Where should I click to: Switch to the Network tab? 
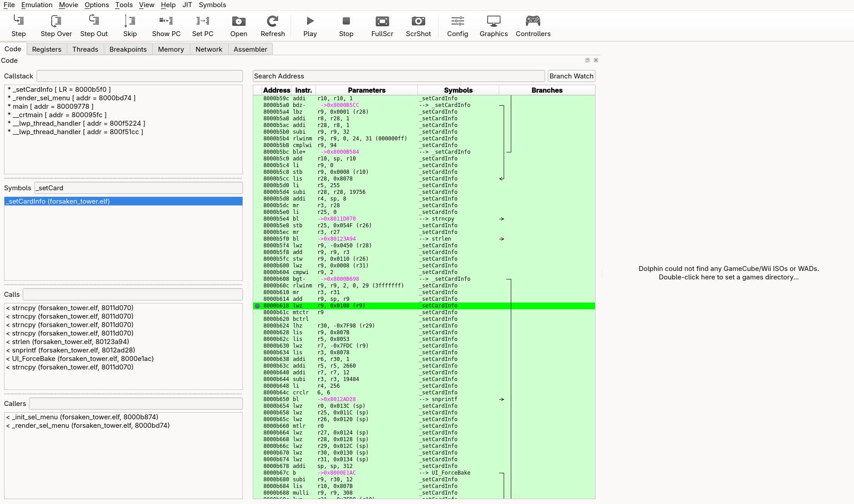coord(209,49)
